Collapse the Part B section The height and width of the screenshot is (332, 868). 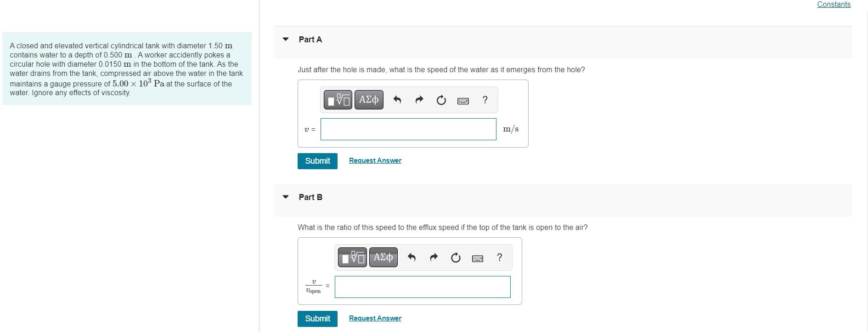point(286,197)
